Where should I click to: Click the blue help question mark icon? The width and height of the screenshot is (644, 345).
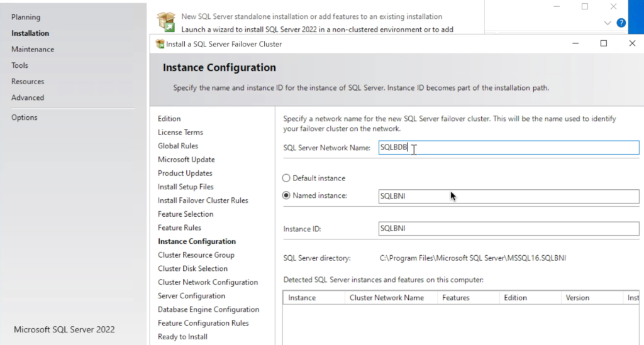point(621,23)
